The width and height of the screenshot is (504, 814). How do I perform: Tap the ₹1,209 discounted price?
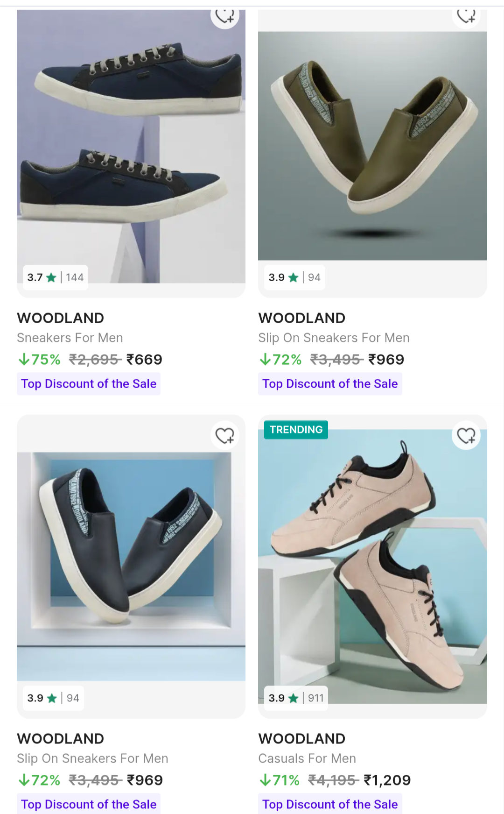[387, 780]
